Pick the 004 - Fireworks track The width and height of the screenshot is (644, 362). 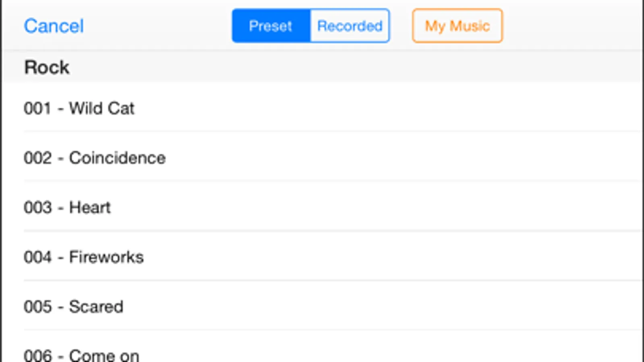[84, 257]
